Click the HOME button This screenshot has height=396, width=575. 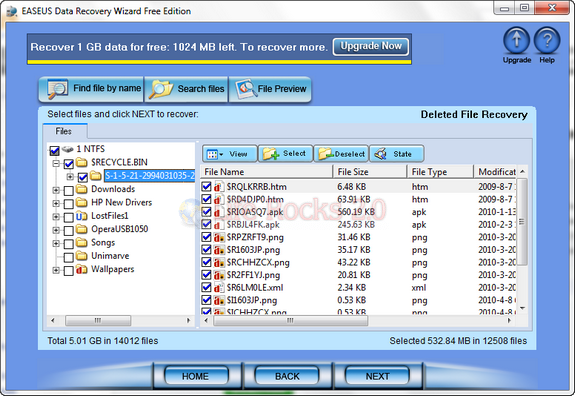(196, 376)
